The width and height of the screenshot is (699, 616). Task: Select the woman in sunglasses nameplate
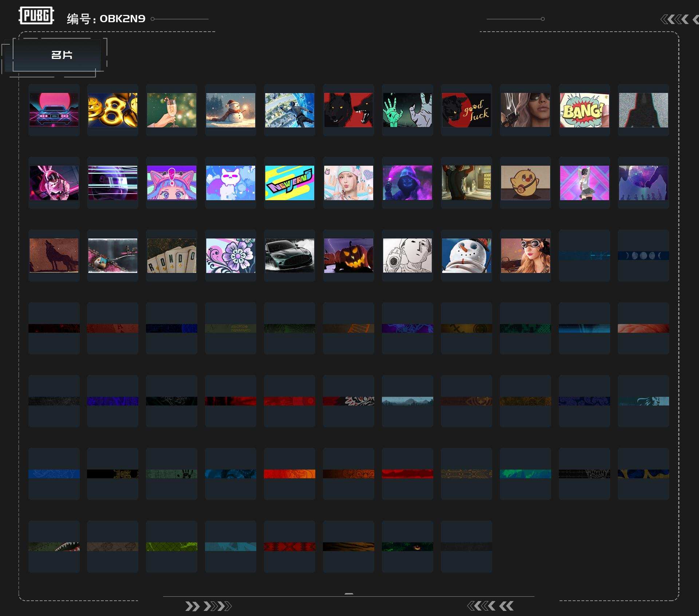[x=526, y=110]
